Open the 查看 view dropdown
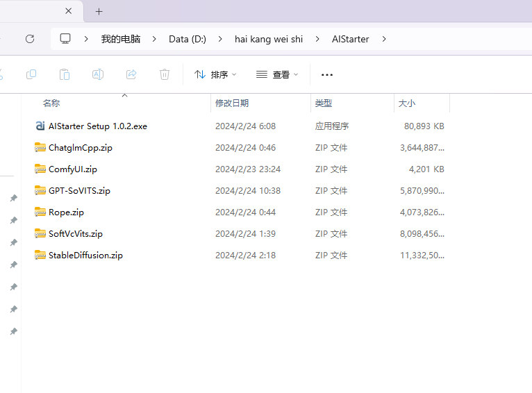Screen dimensions: 532x393 point(277,74)
